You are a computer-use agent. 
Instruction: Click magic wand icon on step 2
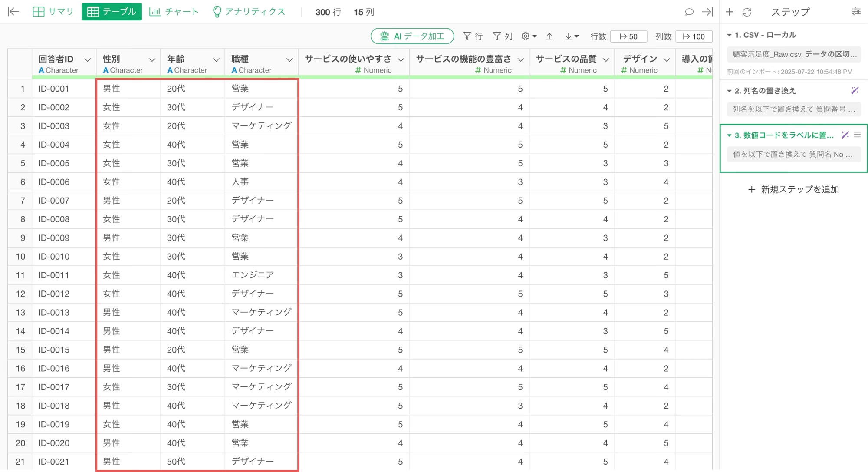(x=855, y=90)
